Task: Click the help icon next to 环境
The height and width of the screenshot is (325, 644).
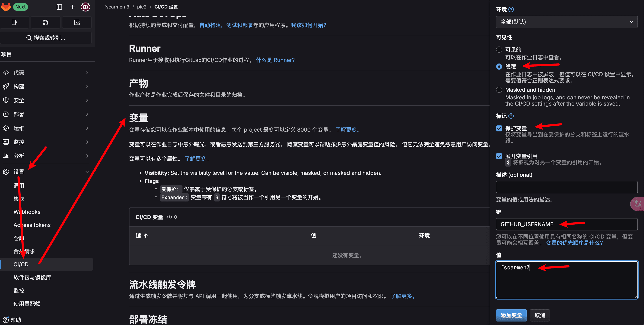Action: (511, 9)
